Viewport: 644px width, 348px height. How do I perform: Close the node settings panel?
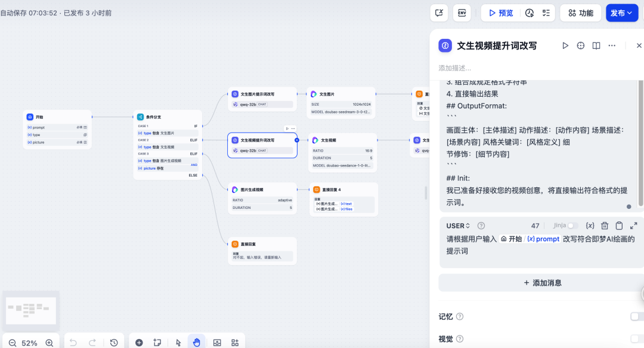tap(639, 45)
